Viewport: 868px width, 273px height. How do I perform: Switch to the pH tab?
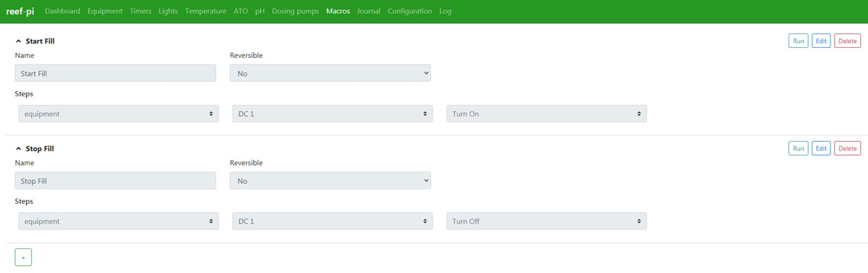[260, 12]
